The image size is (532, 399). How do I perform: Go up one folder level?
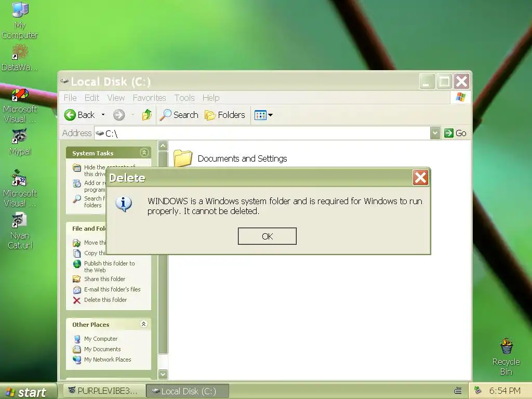[x=147, y=115]
